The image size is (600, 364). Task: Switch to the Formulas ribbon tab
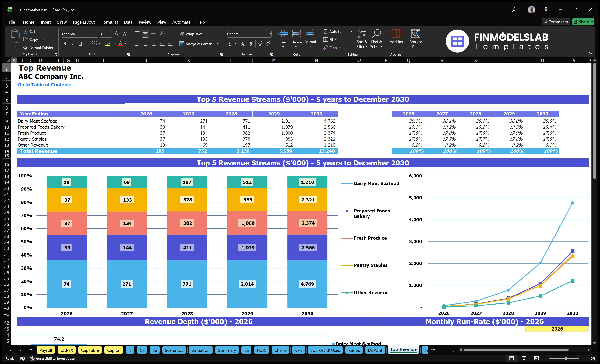(x=110, y=22)
